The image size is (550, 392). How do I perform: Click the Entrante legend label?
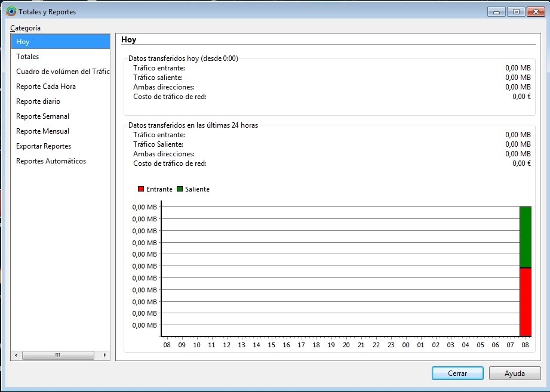(159, 189)
